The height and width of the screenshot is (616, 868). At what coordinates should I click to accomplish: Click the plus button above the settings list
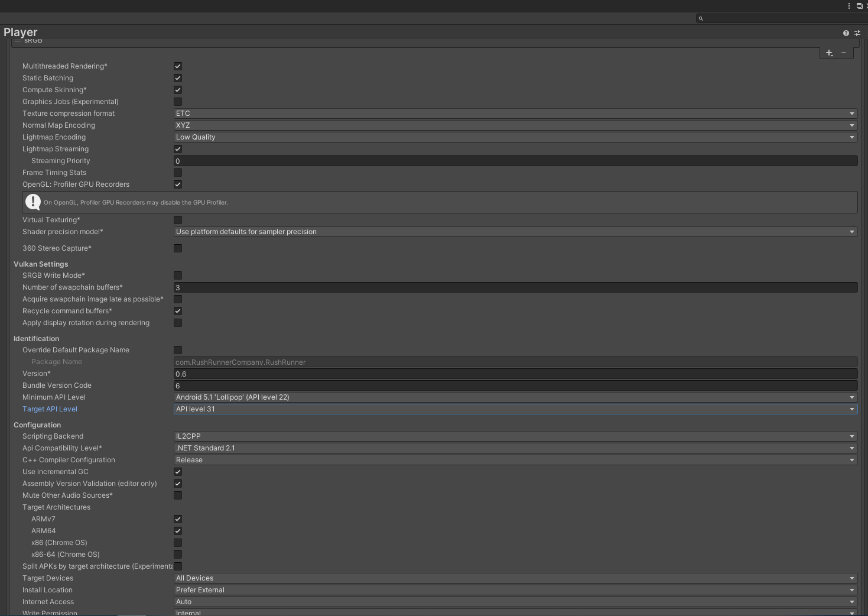829,53
